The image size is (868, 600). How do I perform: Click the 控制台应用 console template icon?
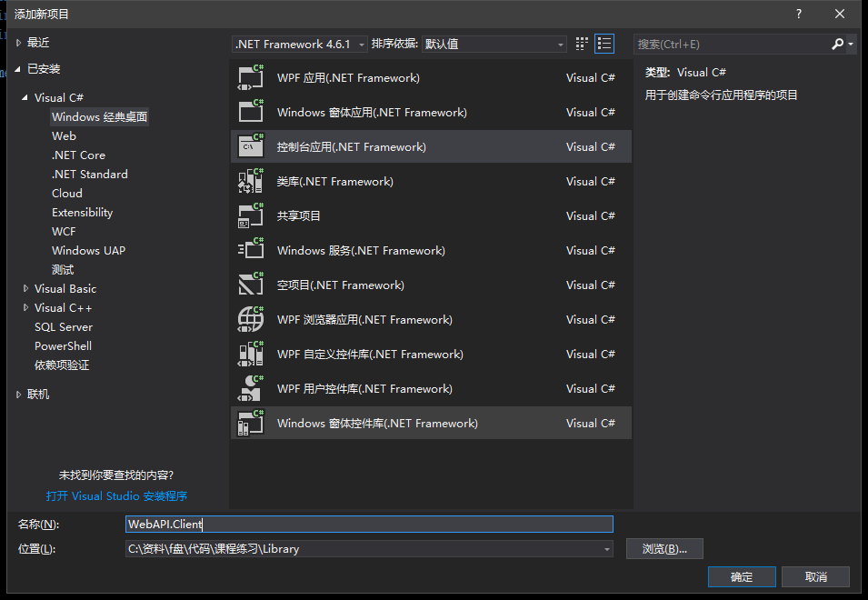251,146
